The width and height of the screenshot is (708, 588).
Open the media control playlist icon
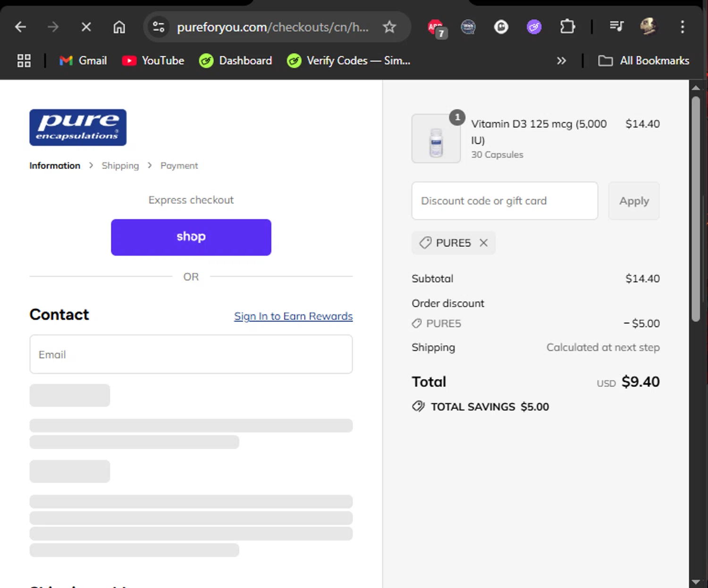616,26
